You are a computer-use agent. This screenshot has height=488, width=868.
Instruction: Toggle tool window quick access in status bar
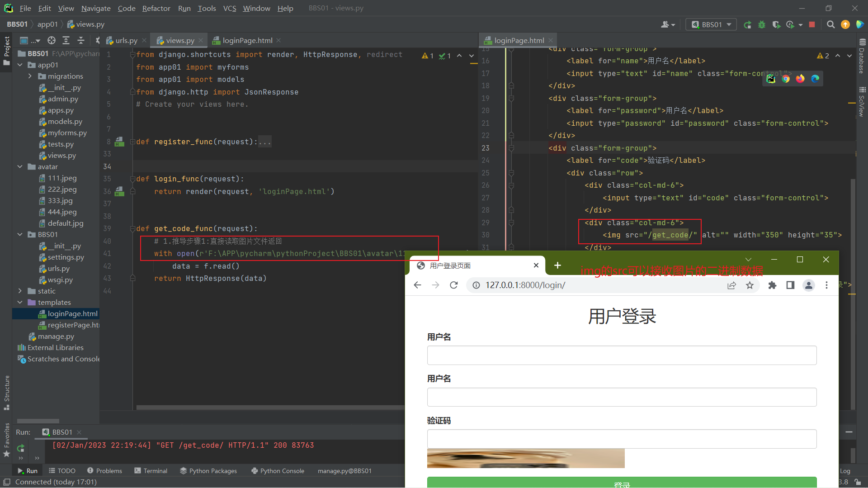coord(7,482)
